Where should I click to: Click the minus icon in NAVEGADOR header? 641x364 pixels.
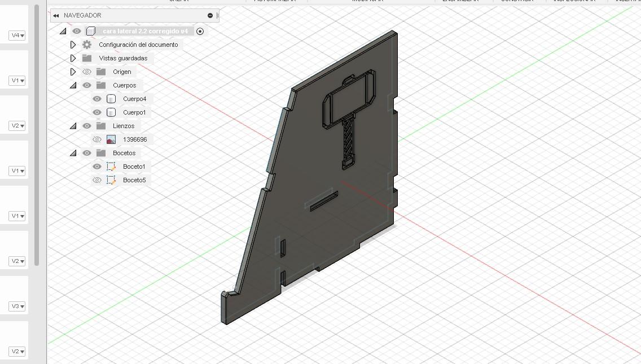210,16
